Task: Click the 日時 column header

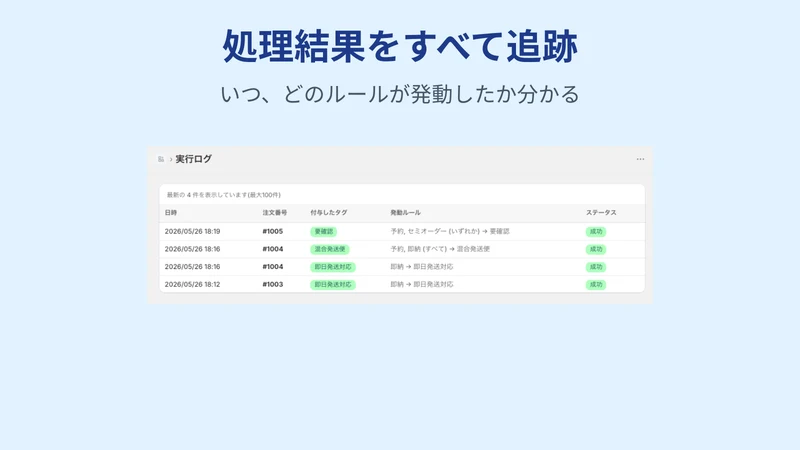Action: (171, 213)
